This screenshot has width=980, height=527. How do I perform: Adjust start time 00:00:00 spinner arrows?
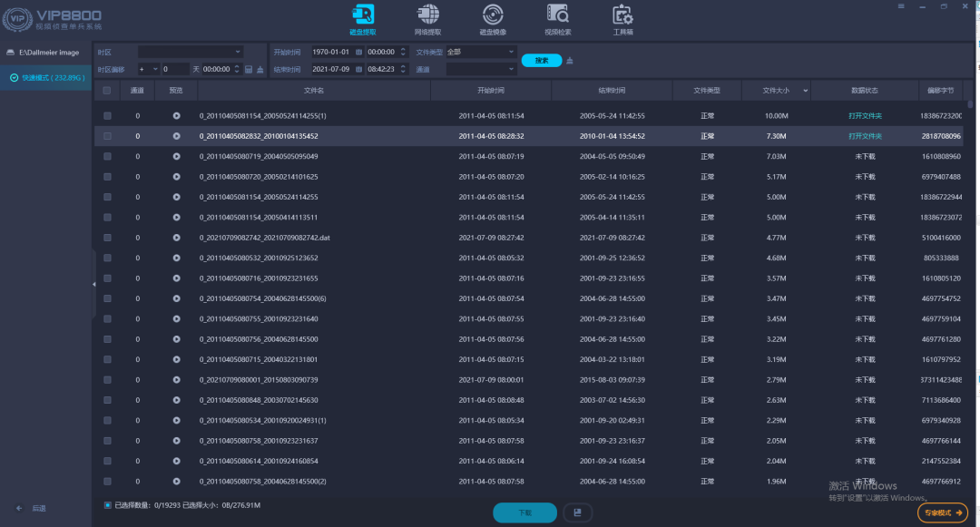click(x=403, y=52)
